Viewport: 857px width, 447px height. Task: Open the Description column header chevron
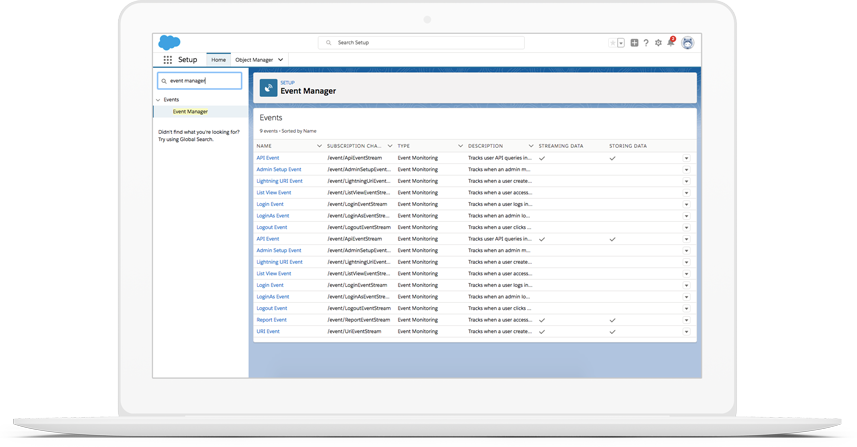(531, 146)
